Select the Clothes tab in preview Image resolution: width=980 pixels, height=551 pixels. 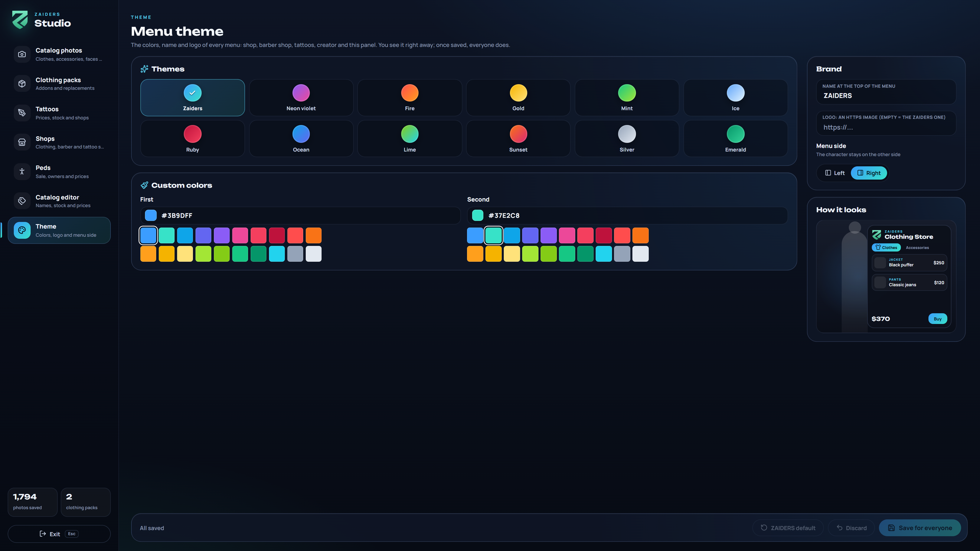[886, 248]
